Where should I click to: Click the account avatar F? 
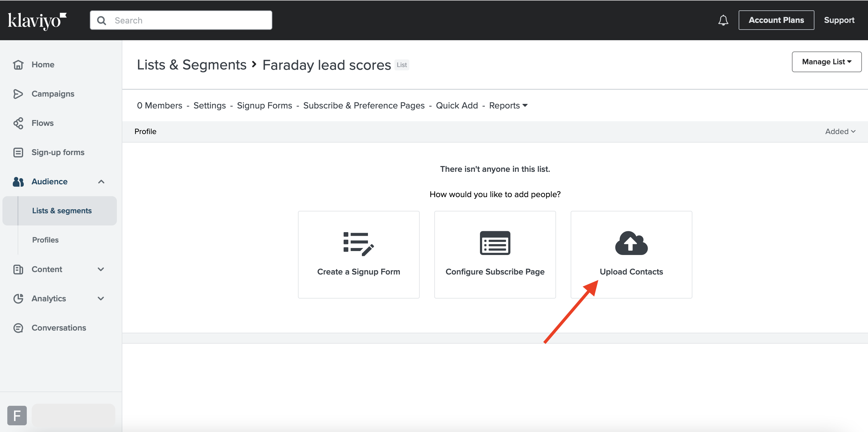[x=17, y=415]
